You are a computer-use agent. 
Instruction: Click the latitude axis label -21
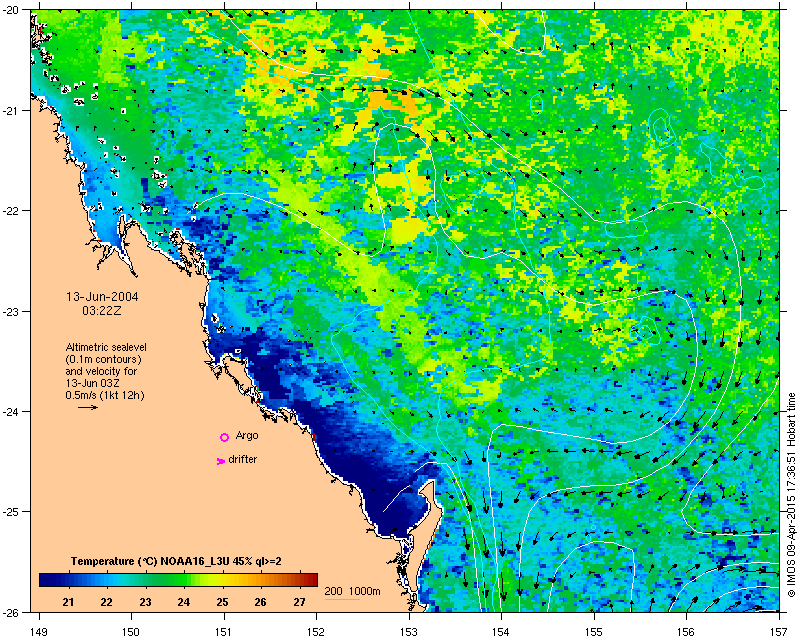click(10, 111)
